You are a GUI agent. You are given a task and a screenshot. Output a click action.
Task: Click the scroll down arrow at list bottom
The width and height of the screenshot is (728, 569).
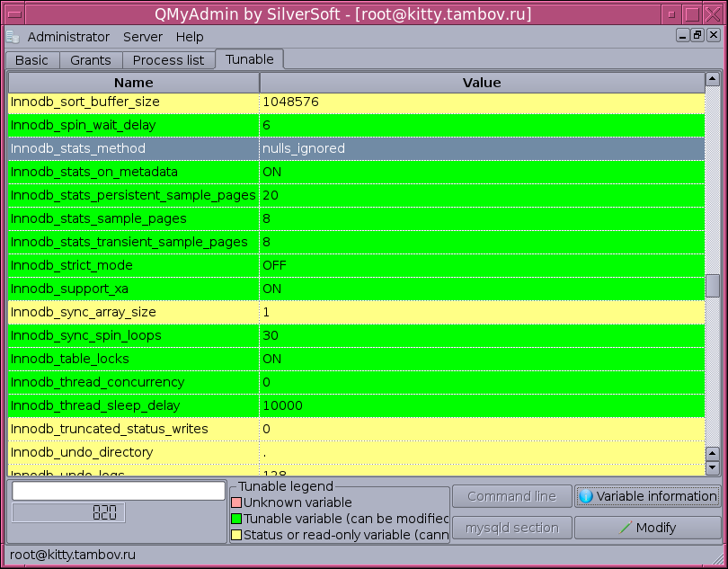(713, 467)
